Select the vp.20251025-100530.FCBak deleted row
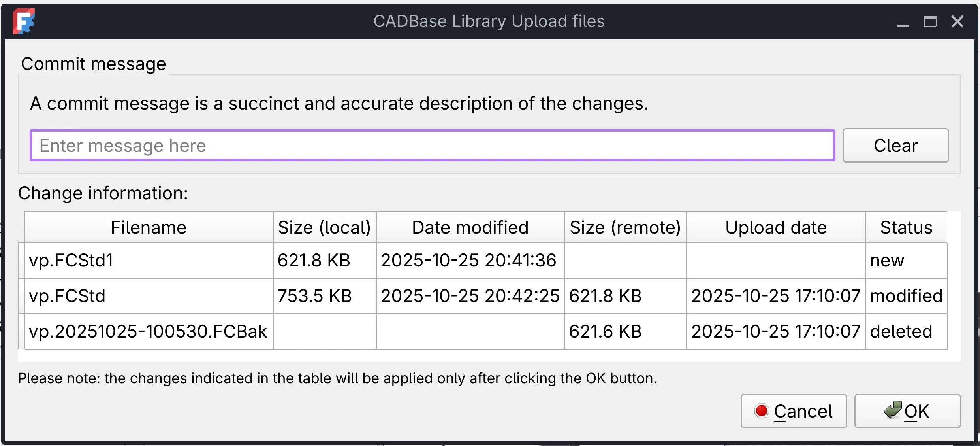This screenshot has height=446, width=980. coord(148,331)
